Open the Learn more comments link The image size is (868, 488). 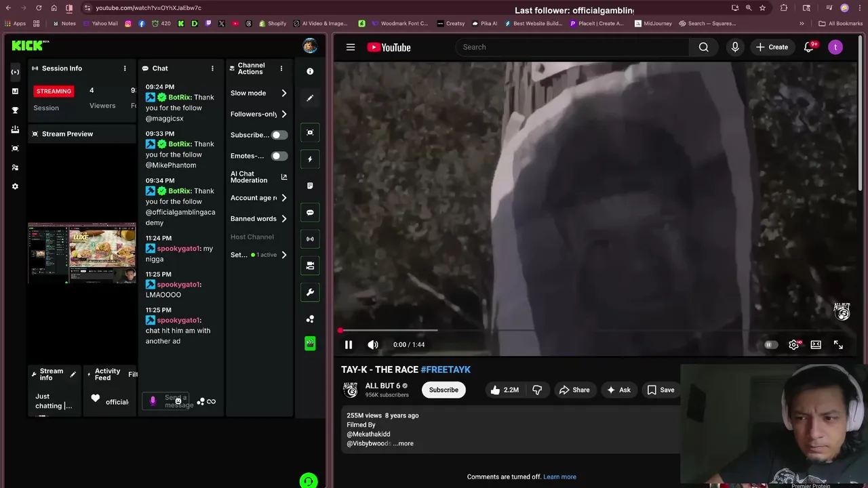point(559,476)
